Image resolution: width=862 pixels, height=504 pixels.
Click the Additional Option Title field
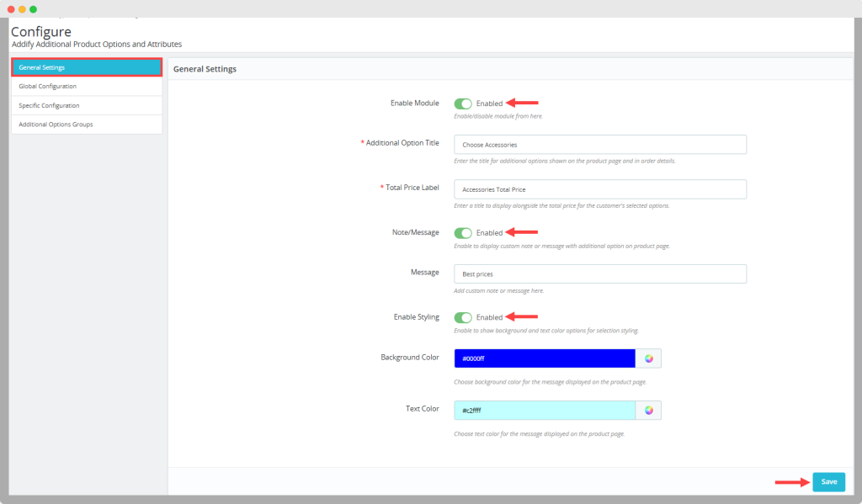tap(599, 145)
